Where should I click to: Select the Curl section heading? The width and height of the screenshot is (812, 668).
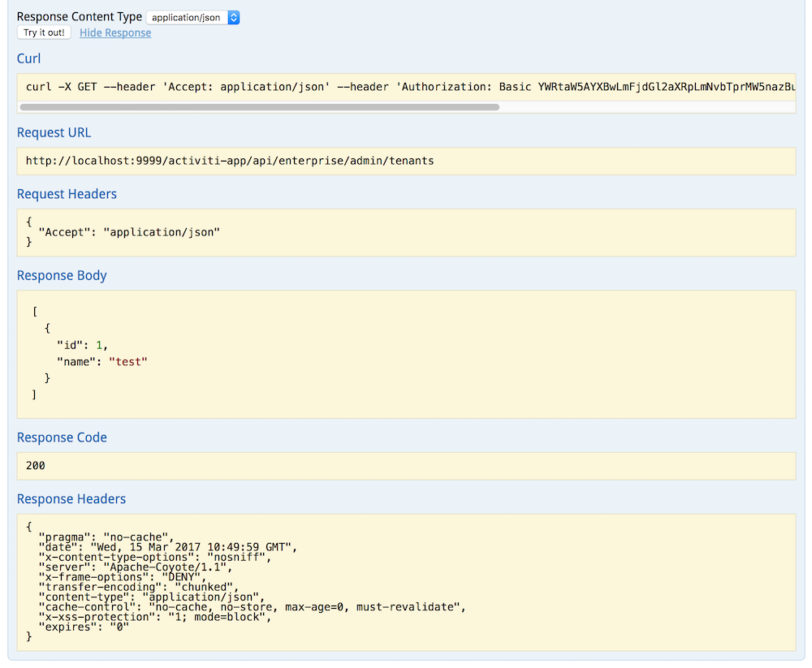[x=28, y=58]
